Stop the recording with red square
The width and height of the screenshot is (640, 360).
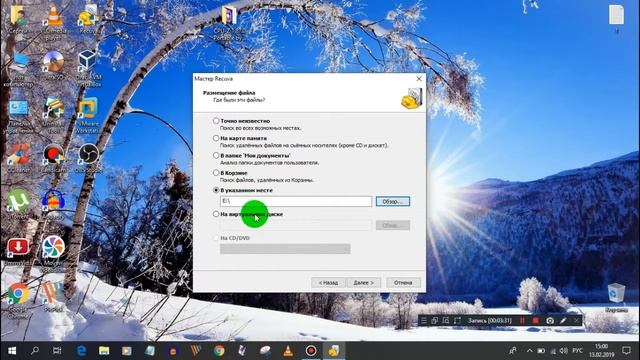click(x=536, y=320)
